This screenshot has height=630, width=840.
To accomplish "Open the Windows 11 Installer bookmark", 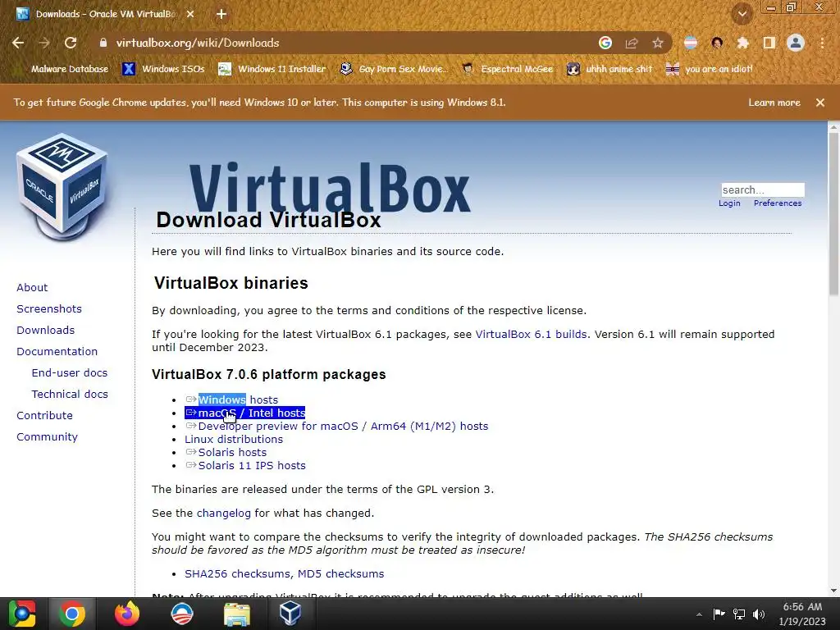I will click(272, 69).
